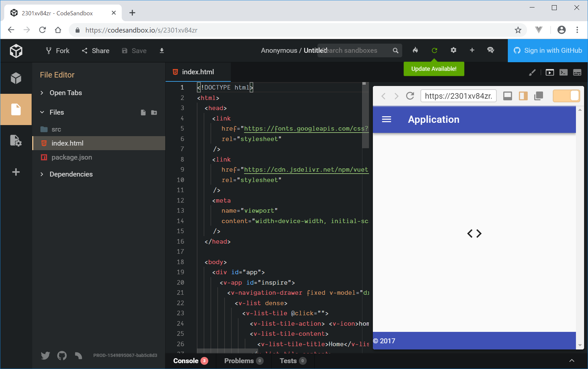Open the feedback chat bubbles icon
Screen dimensions: 588x369
pos(490,50)
